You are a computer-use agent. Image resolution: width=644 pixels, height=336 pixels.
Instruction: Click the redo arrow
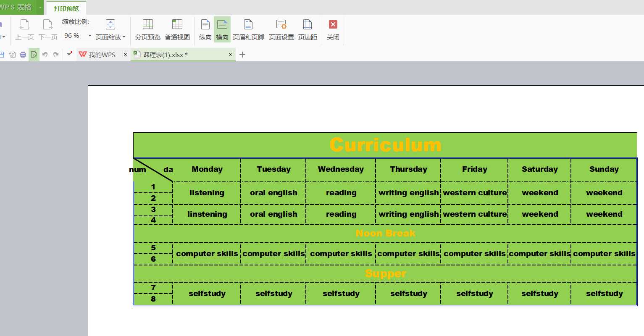coord(56,55)
